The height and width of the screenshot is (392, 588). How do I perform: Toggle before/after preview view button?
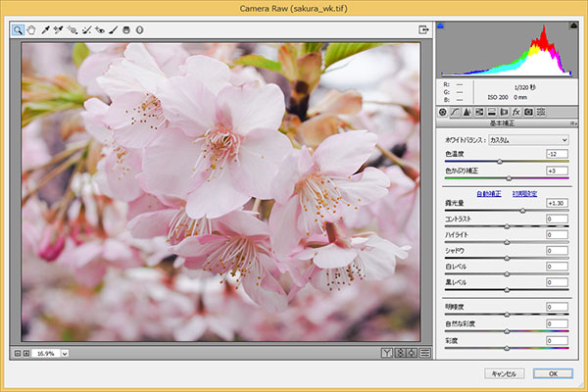pyautogui.click(x=387, y=353)
